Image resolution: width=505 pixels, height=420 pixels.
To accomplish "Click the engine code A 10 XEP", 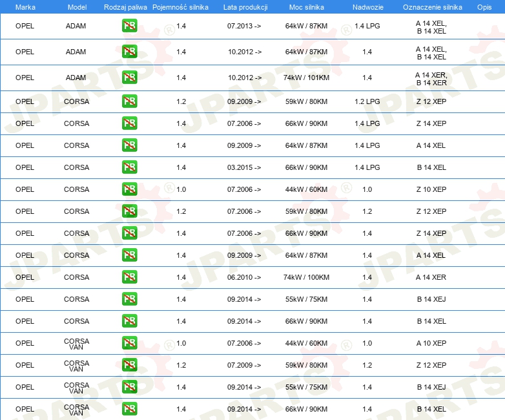I will point(431,343).
